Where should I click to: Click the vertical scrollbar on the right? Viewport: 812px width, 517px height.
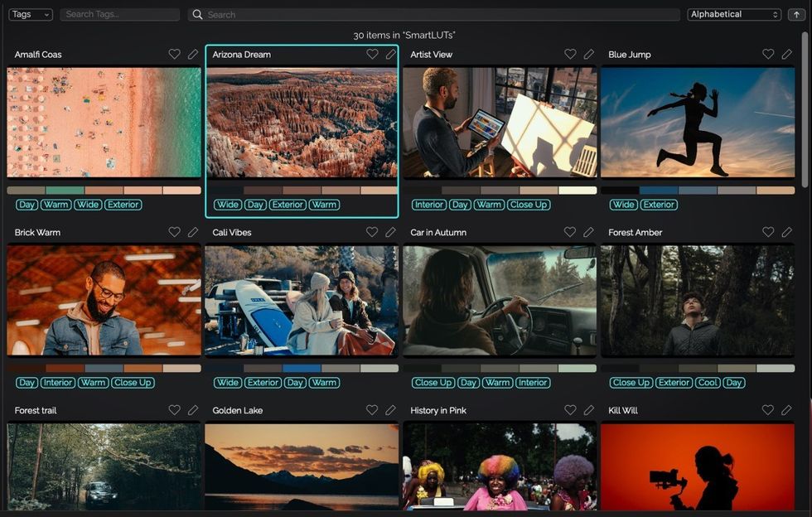coord(805,109)
